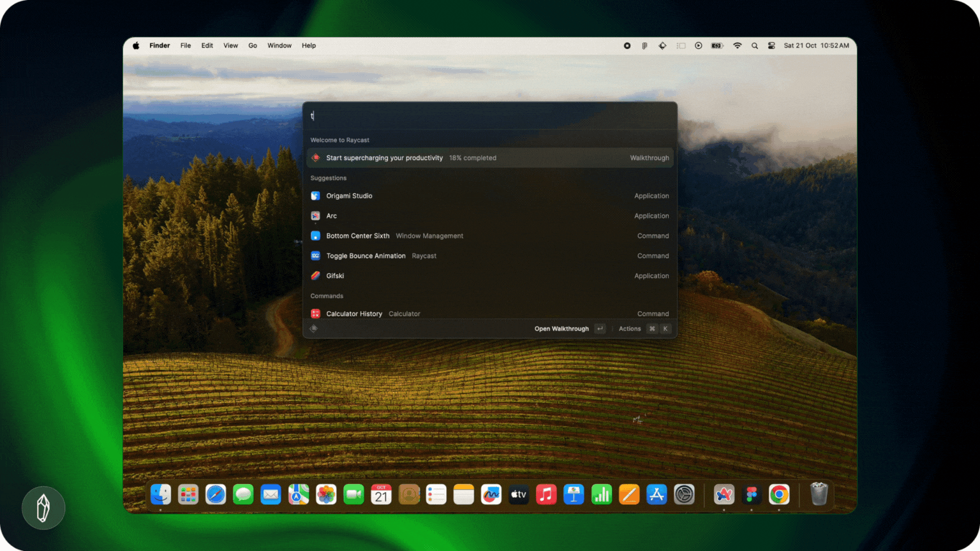980x551 pixels.
Task: Click the Figma menu bar icon
Action: pos(644,46)
